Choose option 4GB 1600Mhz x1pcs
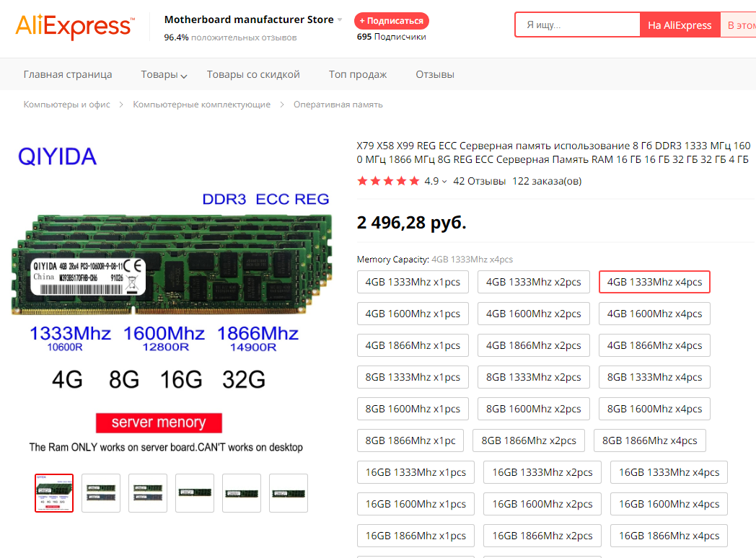This screenshot has width=756, height=558. [413, 314]
